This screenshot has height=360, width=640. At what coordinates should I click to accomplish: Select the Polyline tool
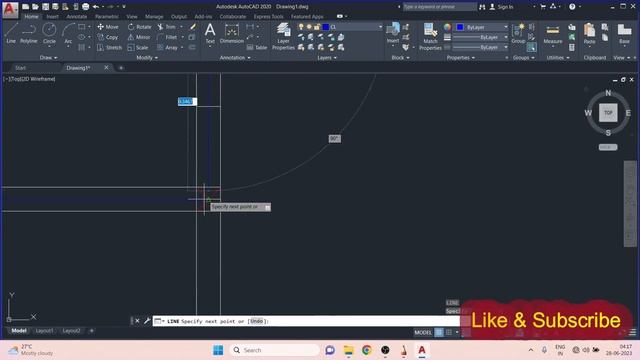(x=29, y=33)
